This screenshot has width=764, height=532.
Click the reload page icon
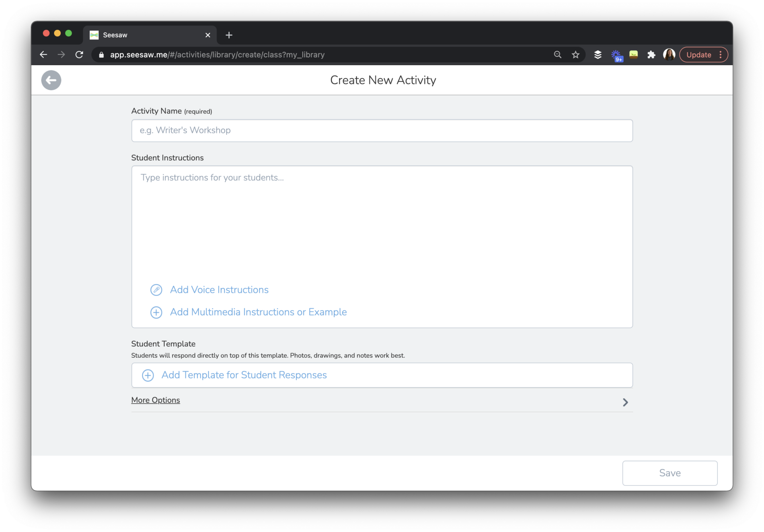click(79, 55)
